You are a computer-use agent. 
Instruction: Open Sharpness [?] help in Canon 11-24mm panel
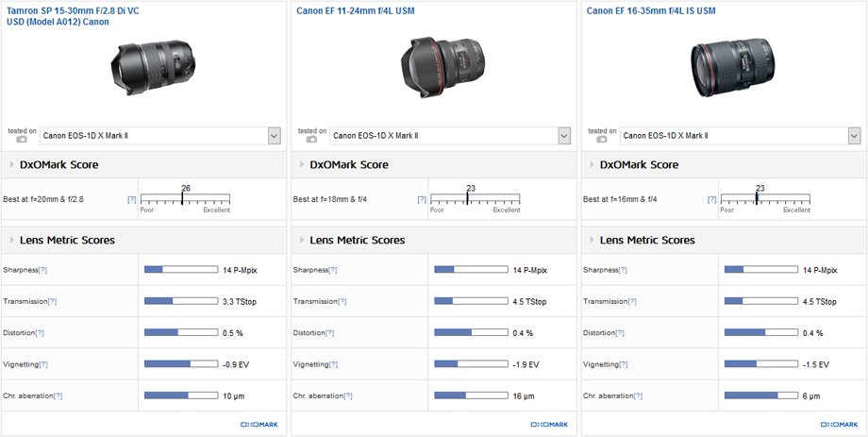click(x=333, y=270)
